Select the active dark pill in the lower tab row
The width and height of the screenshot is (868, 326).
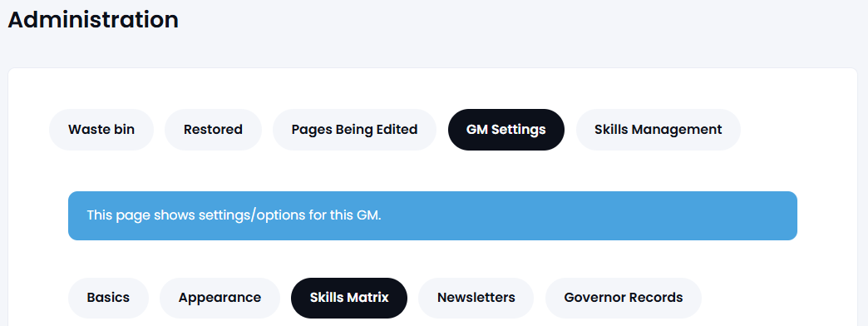coord(349,298)
